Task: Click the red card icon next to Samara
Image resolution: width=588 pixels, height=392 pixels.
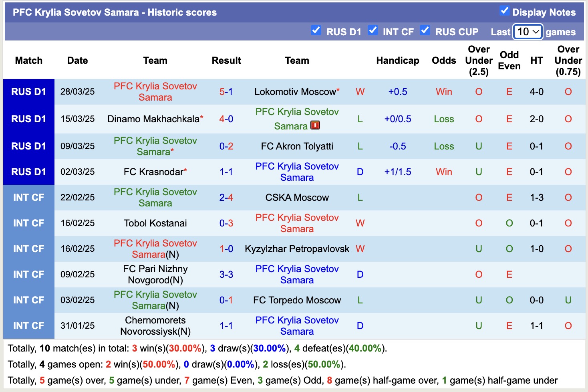Action: tap(315, 125)
